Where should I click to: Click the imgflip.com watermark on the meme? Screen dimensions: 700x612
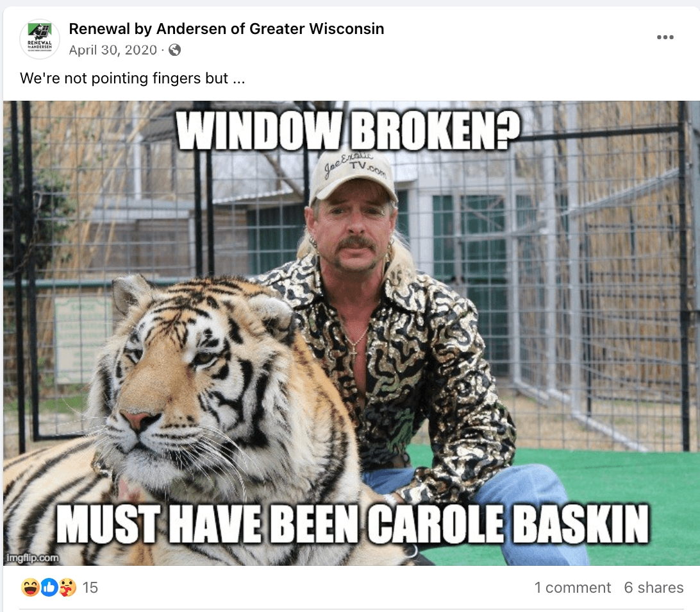[x=32, y=557]
